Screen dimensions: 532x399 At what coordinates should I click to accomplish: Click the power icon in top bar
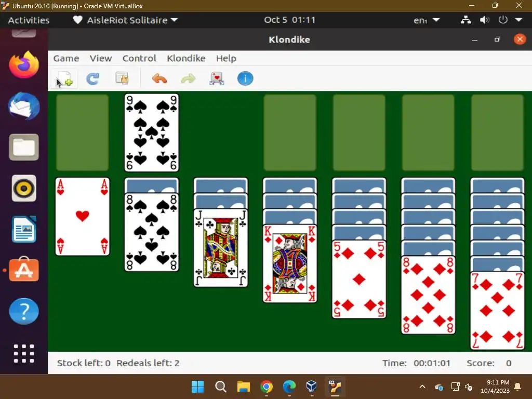(x=503, y=20)
